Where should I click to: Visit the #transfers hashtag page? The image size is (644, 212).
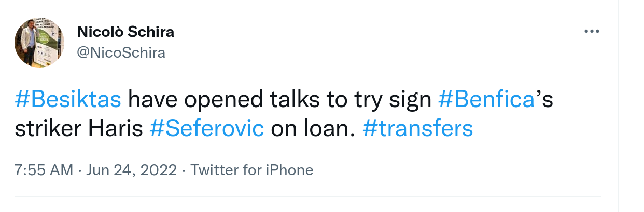click(x=418, y=128)
